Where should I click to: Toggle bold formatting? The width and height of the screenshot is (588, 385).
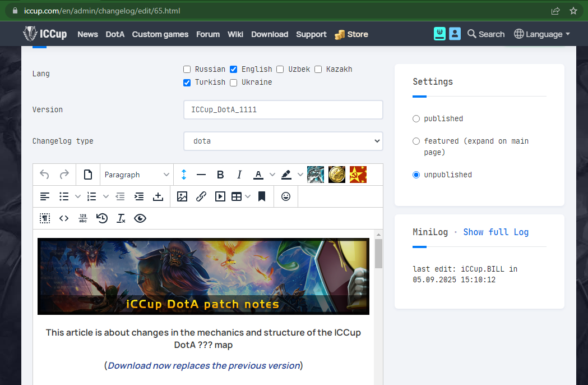220,175
